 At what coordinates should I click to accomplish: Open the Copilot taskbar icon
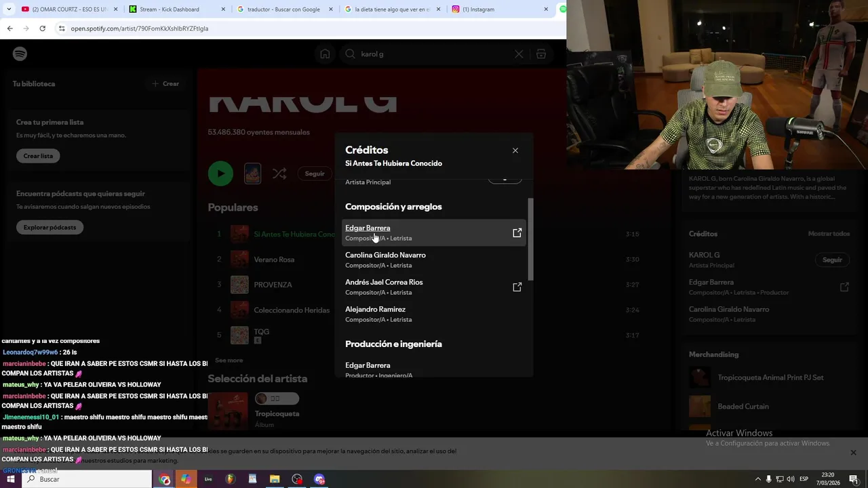185,479
